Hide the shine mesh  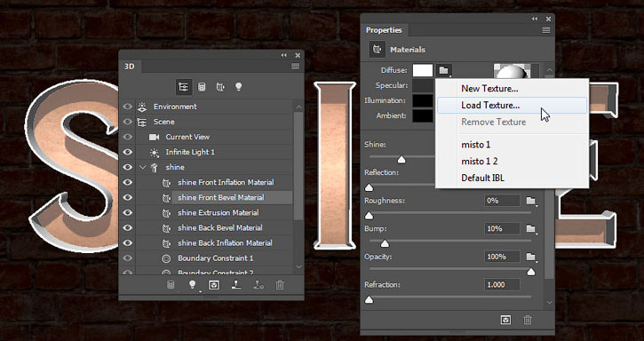pyautogui.click(x=128, y=167)
